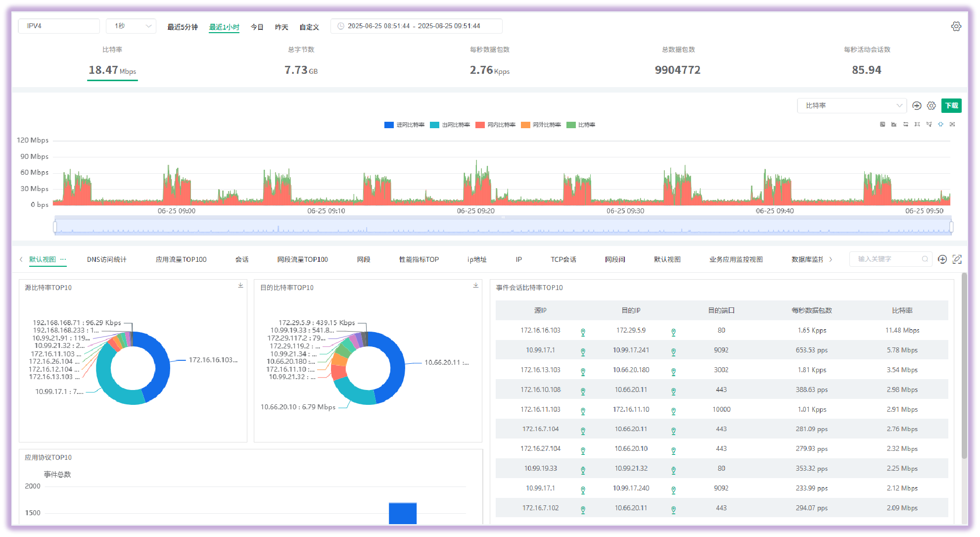Switch to the 性能指标TOP tab
The height and width of the screenshot is (537, 980).
pos(419,259)
